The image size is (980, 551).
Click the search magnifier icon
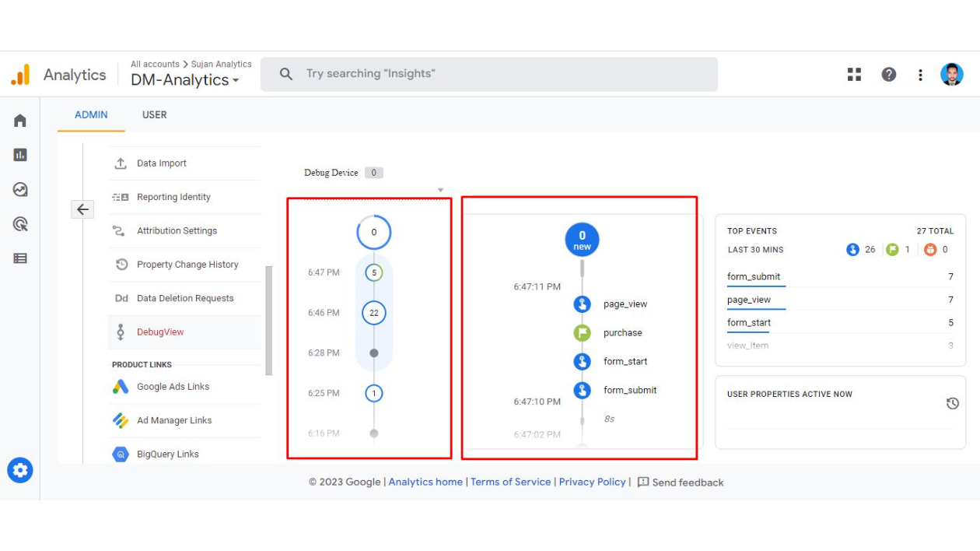click(286, 74)
